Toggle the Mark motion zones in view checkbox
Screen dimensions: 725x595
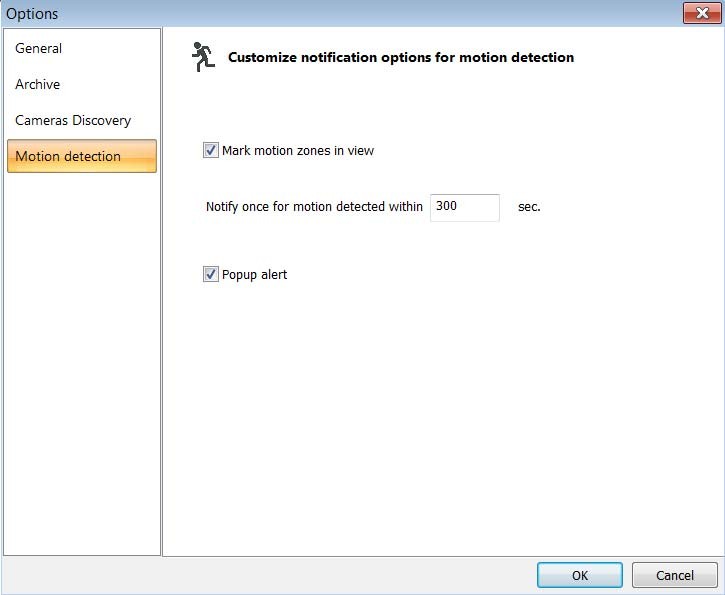[210, 150]
